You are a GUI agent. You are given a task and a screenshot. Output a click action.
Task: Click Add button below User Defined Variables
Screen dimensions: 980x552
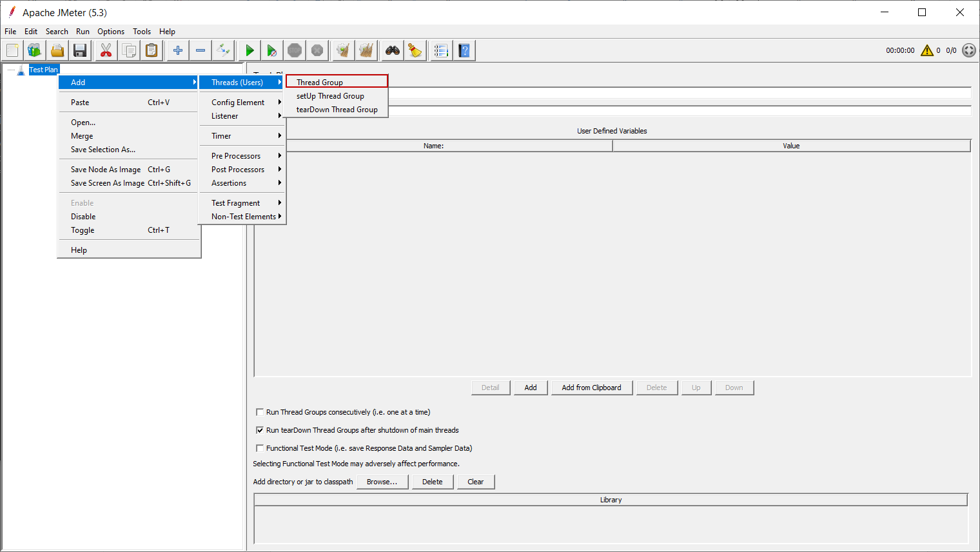[x=531, y=388]
